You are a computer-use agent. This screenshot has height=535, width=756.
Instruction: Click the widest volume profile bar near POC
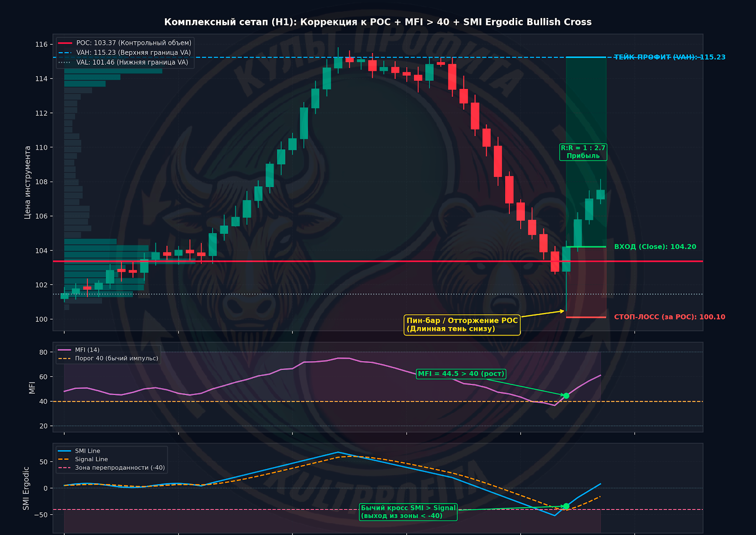pyautogui.click(x=129, y=261)
